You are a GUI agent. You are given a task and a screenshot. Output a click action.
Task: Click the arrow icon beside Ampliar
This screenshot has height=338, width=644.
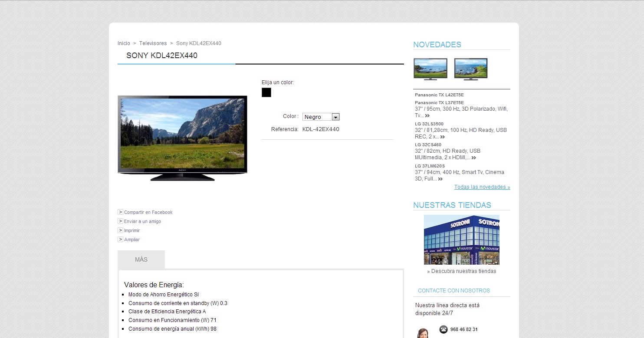pos(120,240)
